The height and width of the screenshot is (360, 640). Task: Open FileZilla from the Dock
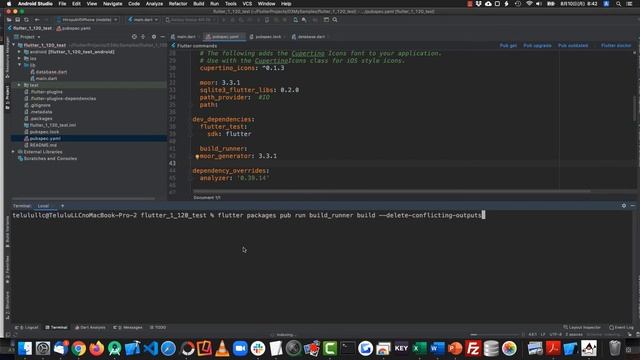pos(473,349)
